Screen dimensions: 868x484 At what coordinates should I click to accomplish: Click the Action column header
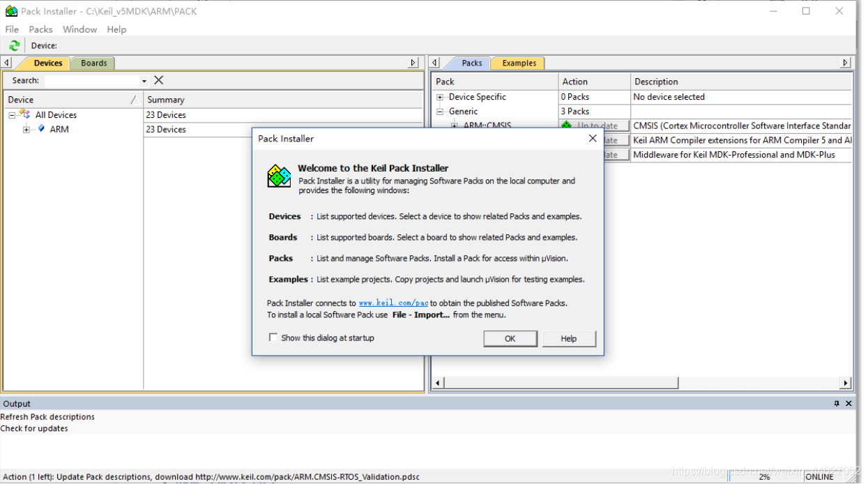[x=595, y=82]
